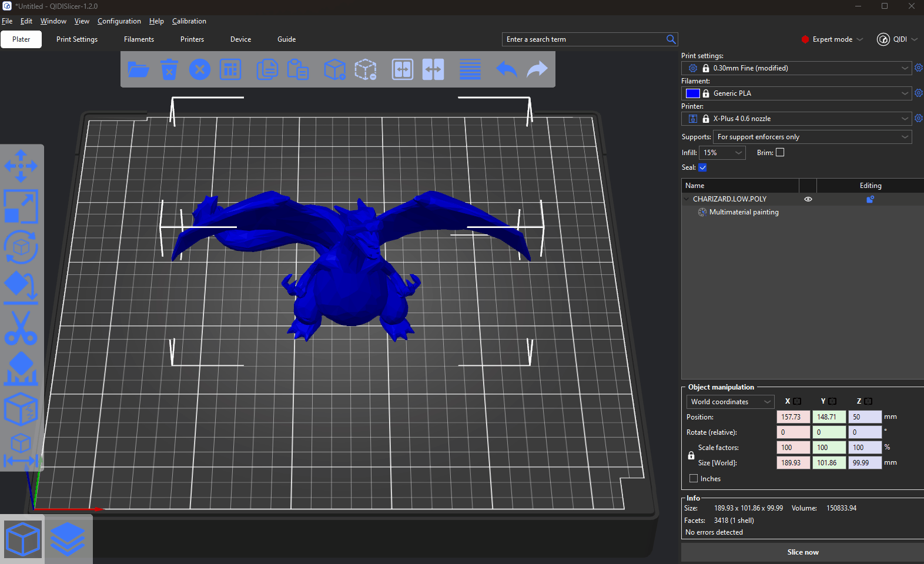Switch to the Print Settings tab

click(77, 39)
